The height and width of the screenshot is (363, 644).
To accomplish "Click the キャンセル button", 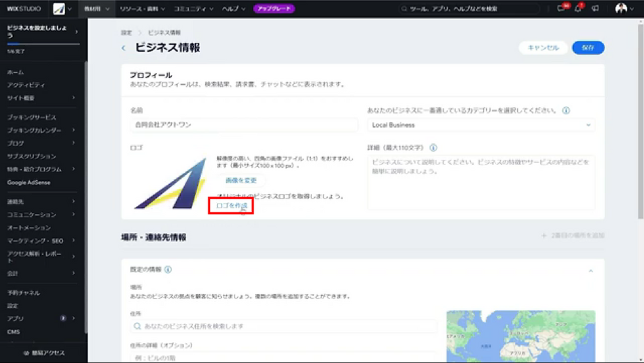I will tap(543, 48).
